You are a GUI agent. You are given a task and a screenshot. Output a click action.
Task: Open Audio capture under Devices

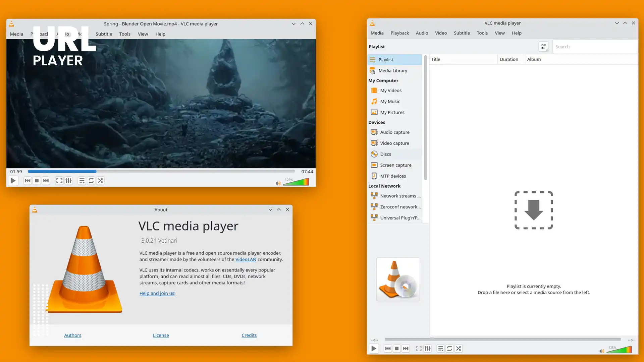coord(394,132)
